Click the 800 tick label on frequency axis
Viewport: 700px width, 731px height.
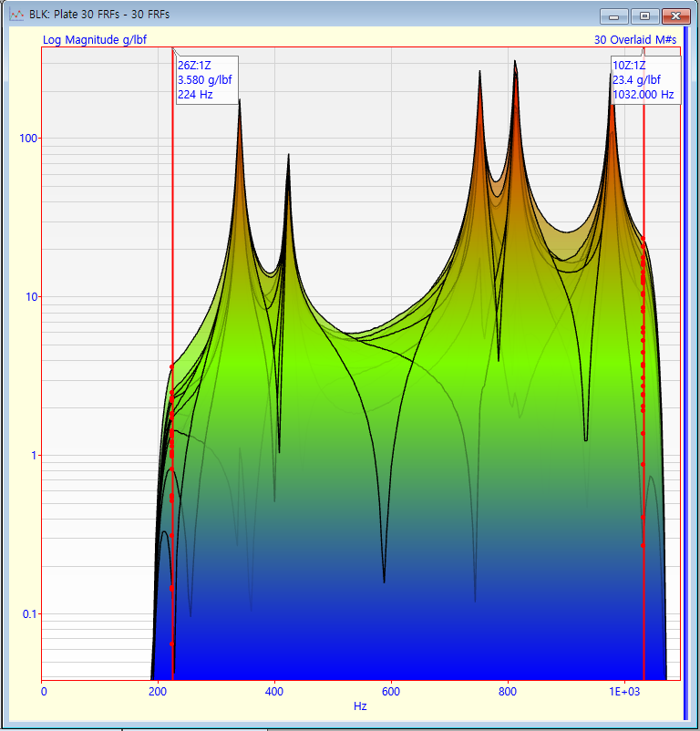click(507, 692)
